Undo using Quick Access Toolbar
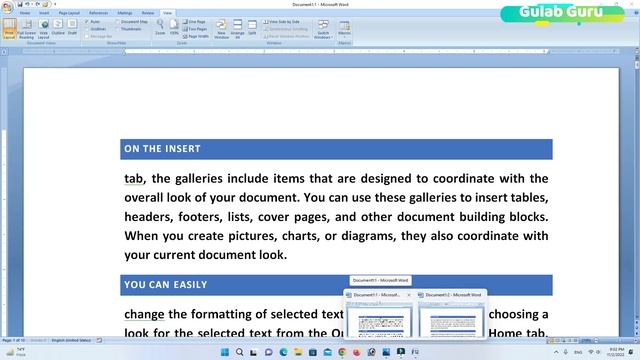Viewport: 640px width, 360px height. tap(28, 4)
